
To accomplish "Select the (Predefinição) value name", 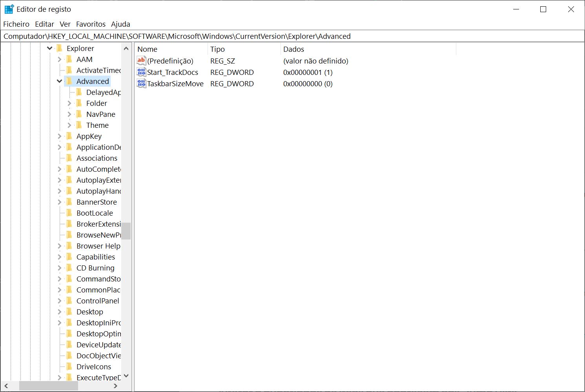I will click(170, 61).
